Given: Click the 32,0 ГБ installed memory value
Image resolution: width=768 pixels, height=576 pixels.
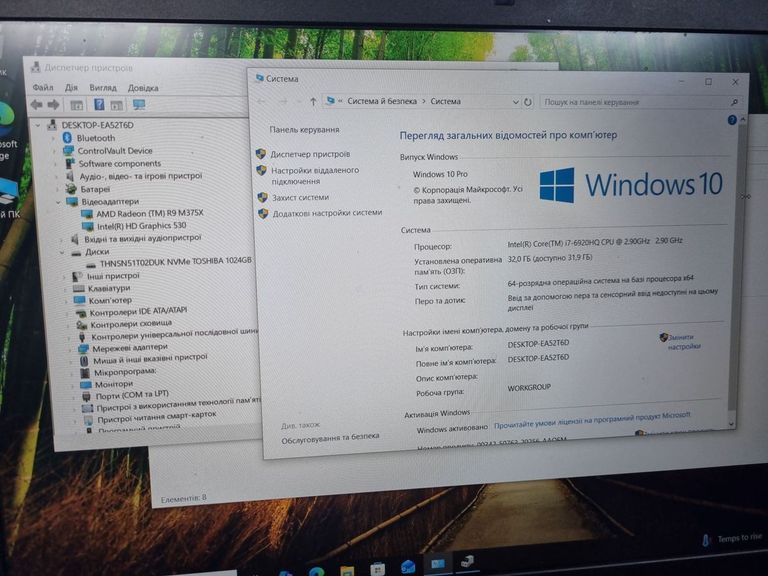Looking at the screenshot, I should (x=550, y=258).
